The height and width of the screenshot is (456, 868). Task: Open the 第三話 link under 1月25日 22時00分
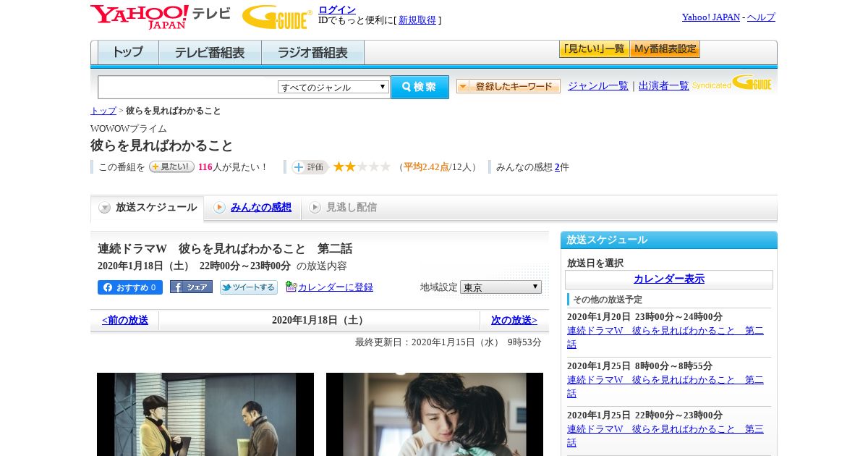click(x=665, y=436)
